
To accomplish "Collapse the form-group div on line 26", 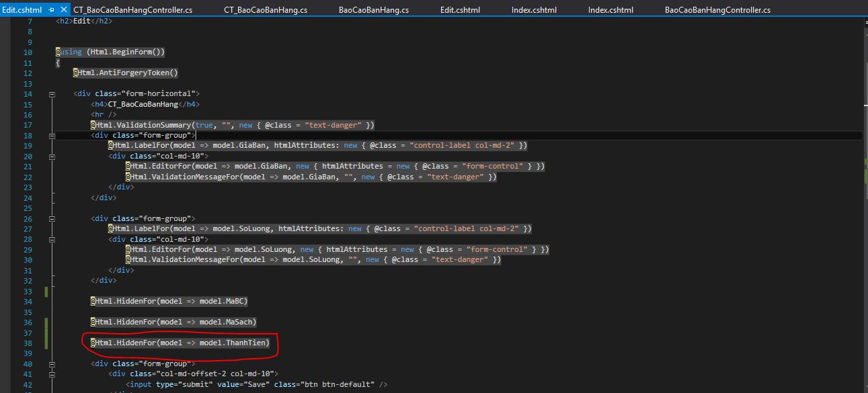I will [52, 219].
